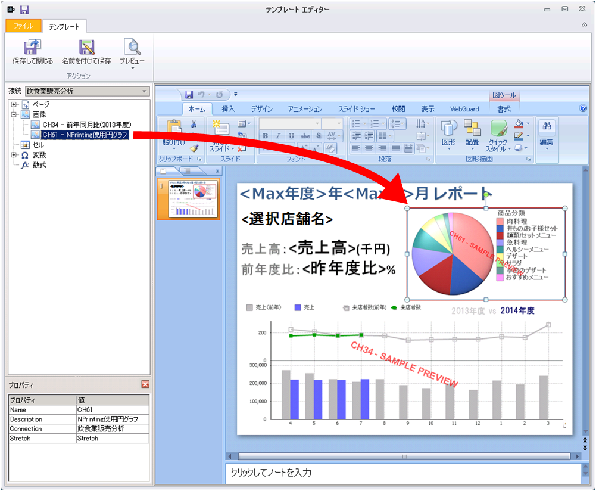This screenshot has height=491, width=596.
Task: Click the PowerPoint help icon
Action: click(x=583, y=109)
